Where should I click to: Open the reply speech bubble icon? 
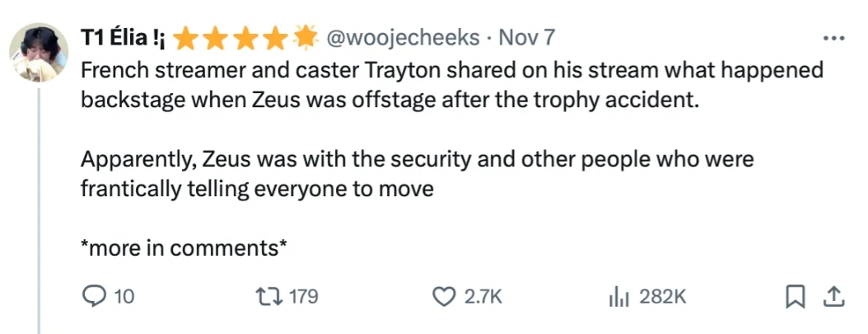click(x=92, y=297)
